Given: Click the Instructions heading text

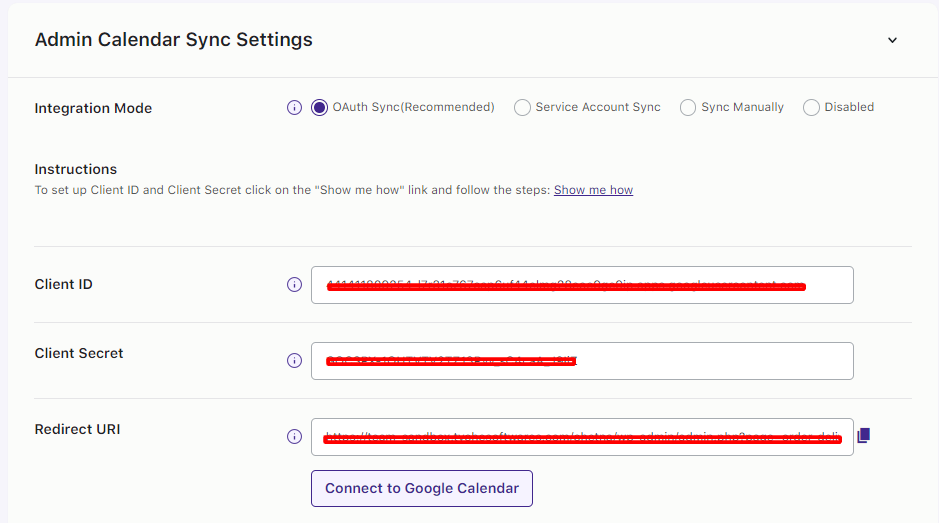Looking at the screenshot, I should pos(75,169).
